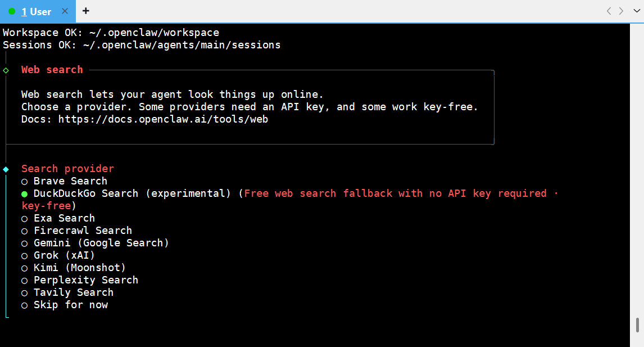Open the docs.openclaw.ai tools web link
Image resolution: width=644 pixels, height=347 pixels.
(163, 119)
